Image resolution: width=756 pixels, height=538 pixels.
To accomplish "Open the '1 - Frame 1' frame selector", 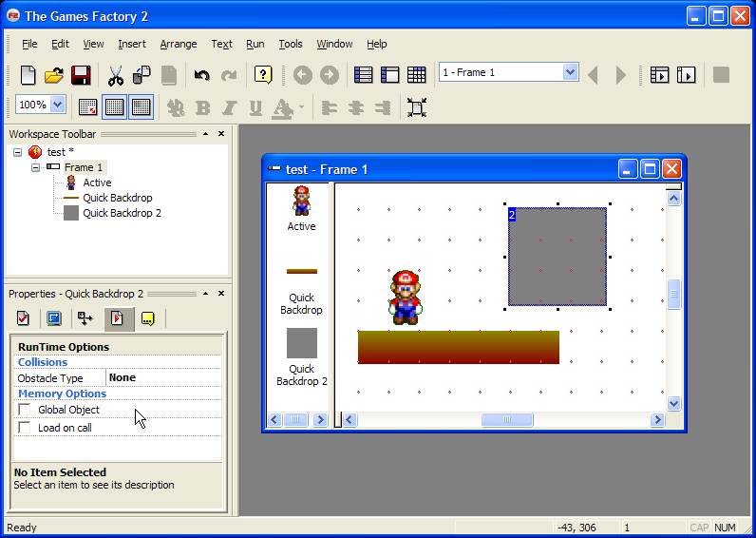I will [x=570, y=72].
